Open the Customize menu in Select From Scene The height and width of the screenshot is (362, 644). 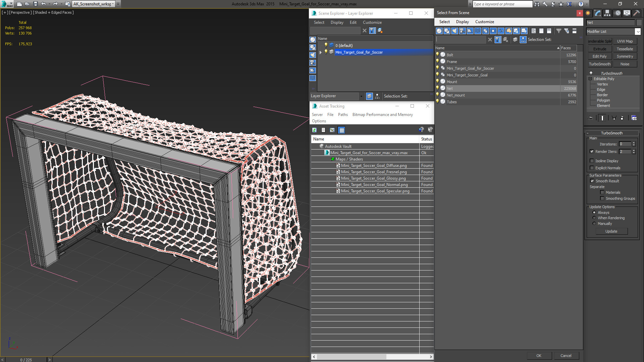(x=484, y=22)
